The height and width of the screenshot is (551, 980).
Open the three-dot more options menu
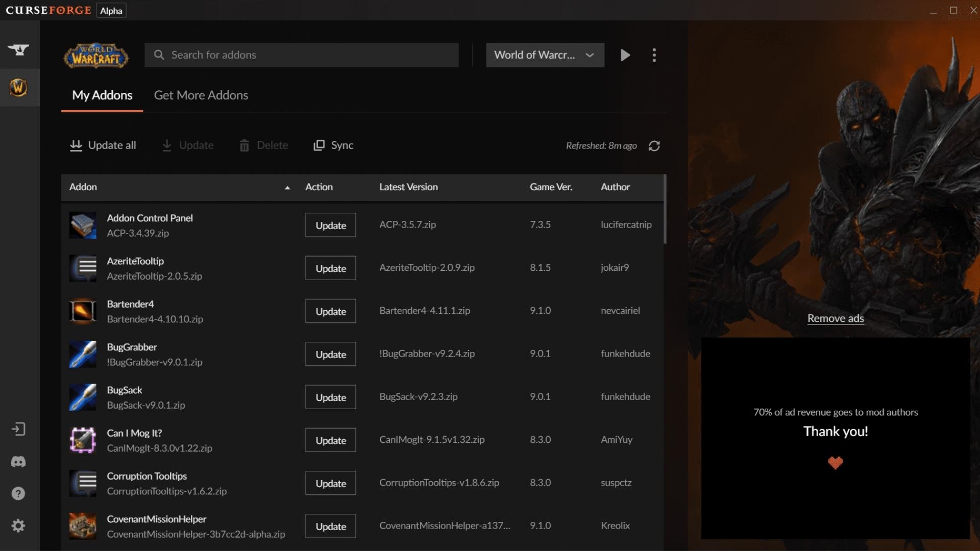654,55
